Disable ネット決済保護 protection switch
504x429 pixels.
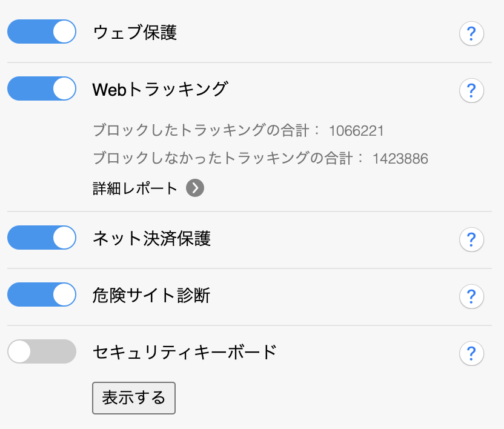(42, 238)
